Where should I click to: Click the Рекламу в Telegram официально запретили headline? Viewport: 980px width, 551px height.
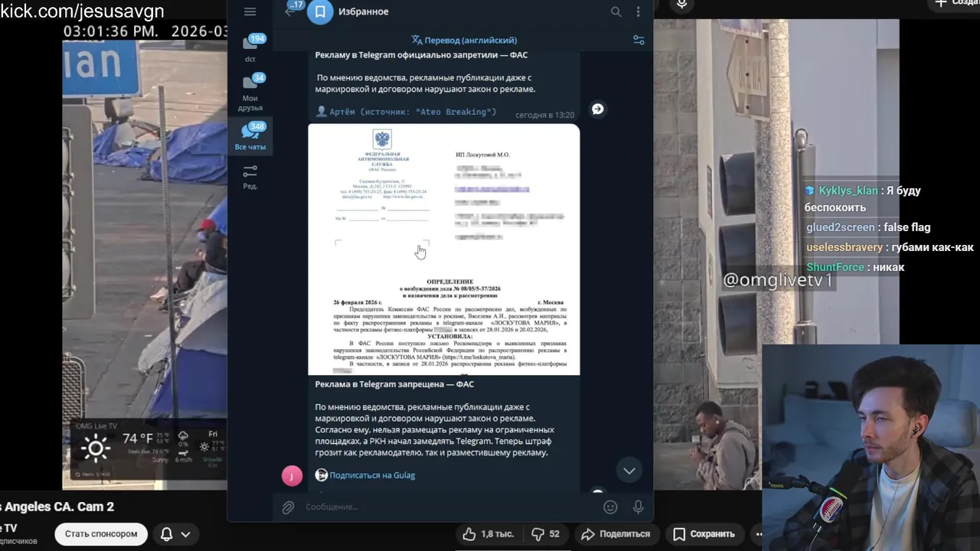421,55
